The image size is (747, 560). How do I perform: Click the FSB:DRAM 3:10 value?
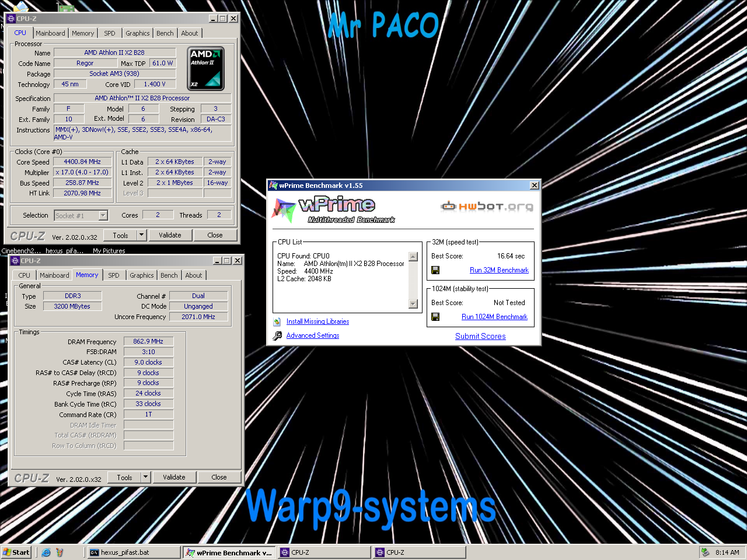148,352
